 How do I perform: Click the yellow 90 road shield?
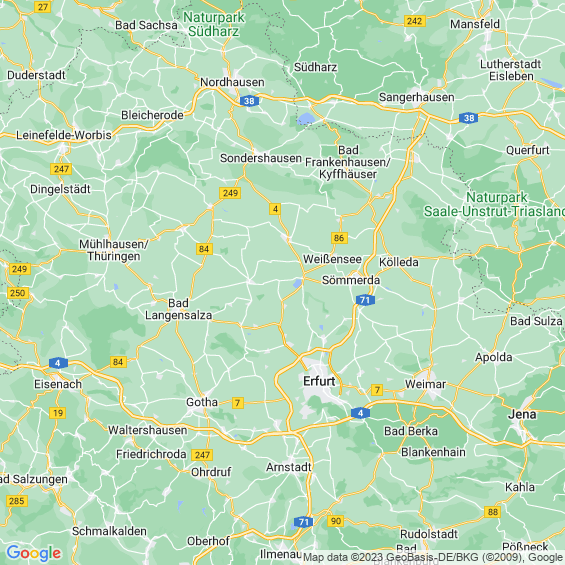coord(335,521)
